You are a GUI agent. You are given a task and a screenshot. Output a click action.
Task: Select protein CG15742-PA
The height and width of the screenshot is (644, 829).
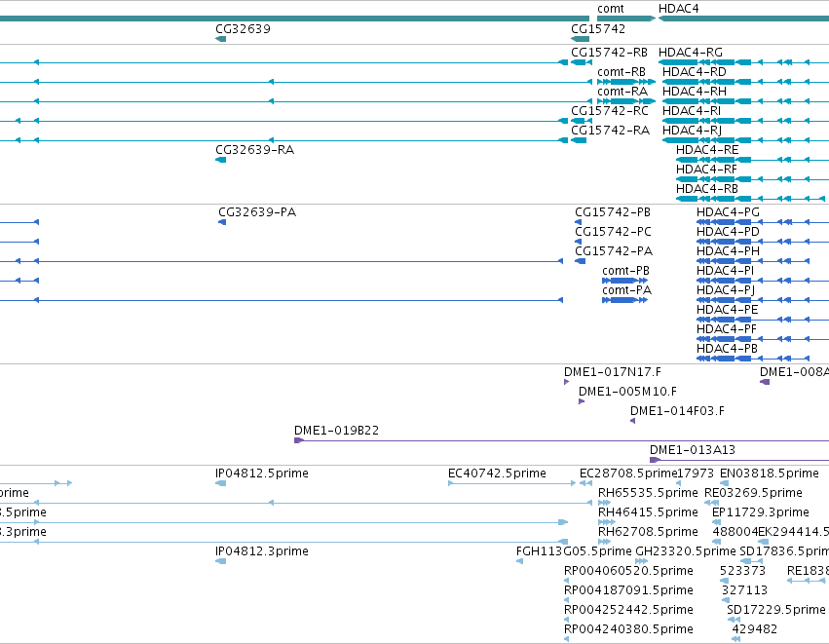[x=614, y=251]
